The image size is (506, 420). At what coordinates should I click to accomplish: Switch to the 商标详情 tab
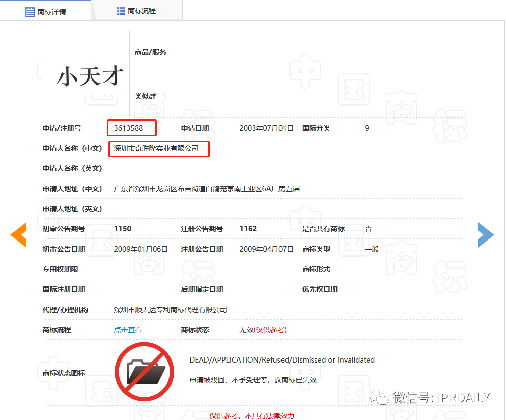pyautogui.click(x=45, y=11)
